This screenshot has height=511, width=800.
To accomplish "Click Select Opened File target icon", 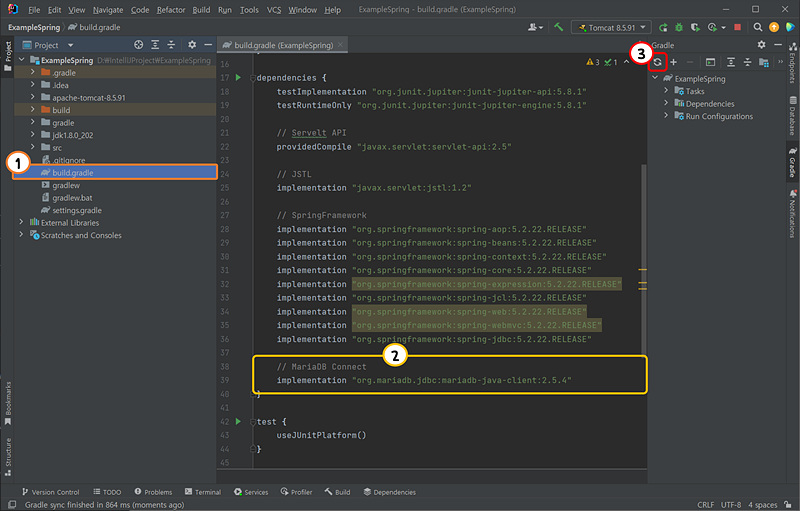I will click(x=138, y=45).
